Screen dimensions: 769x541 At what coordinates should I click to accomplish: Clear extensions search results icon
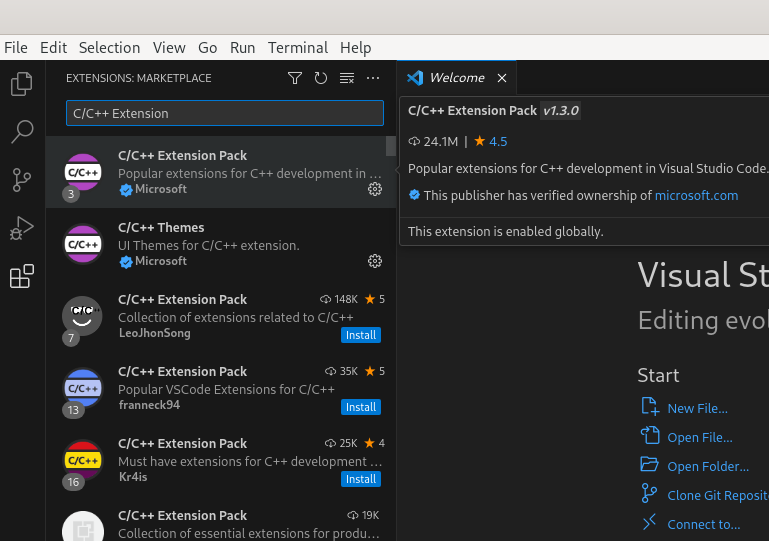coord(347,78)
